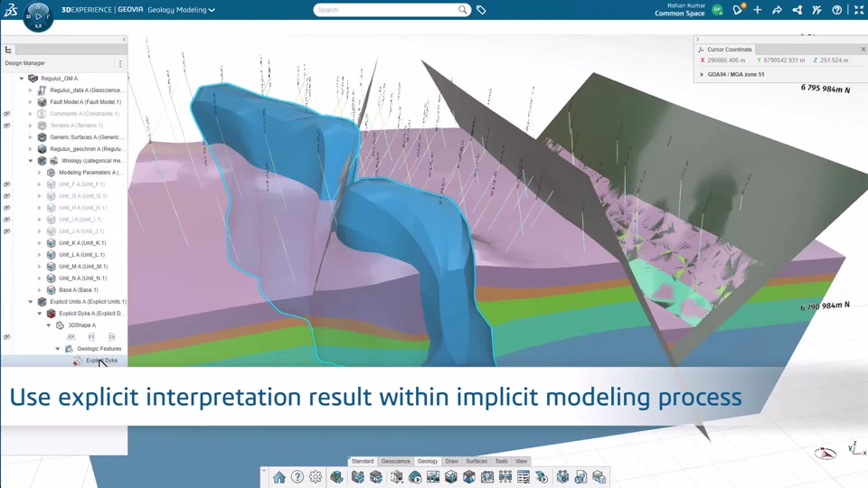Open Design Manager three-dot options menu
Viewport: 868px width, 488px height.
[120, 64]
